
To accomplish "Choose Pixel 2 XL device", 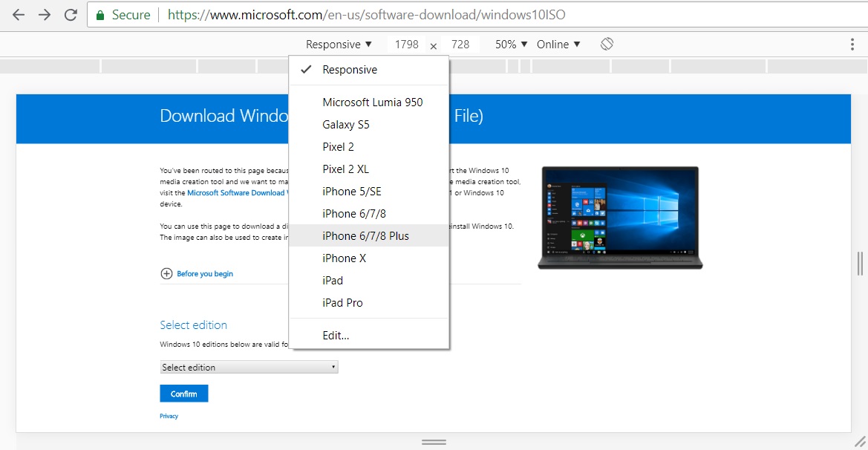I will [x=369, y=169].
